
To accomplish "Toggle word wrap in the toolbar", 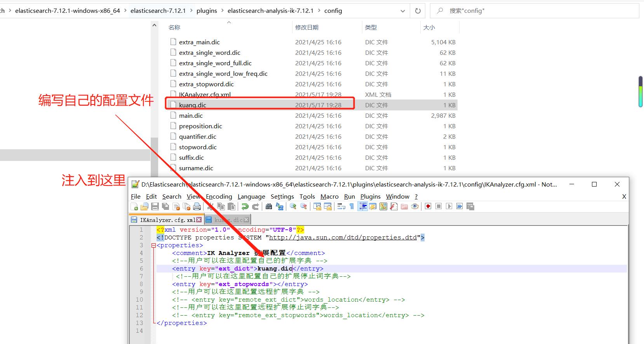I will tap(341, 206).
